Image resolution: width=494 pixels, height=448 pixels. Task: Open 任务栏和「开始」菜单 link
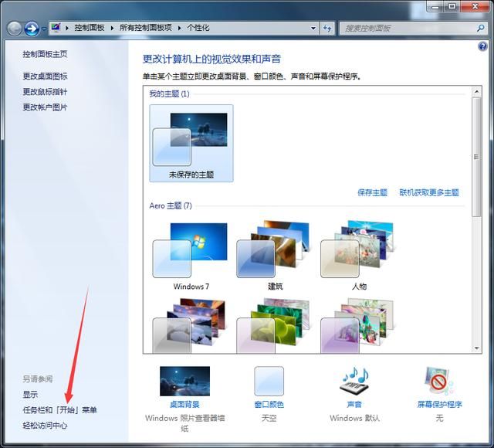[60, 410]
